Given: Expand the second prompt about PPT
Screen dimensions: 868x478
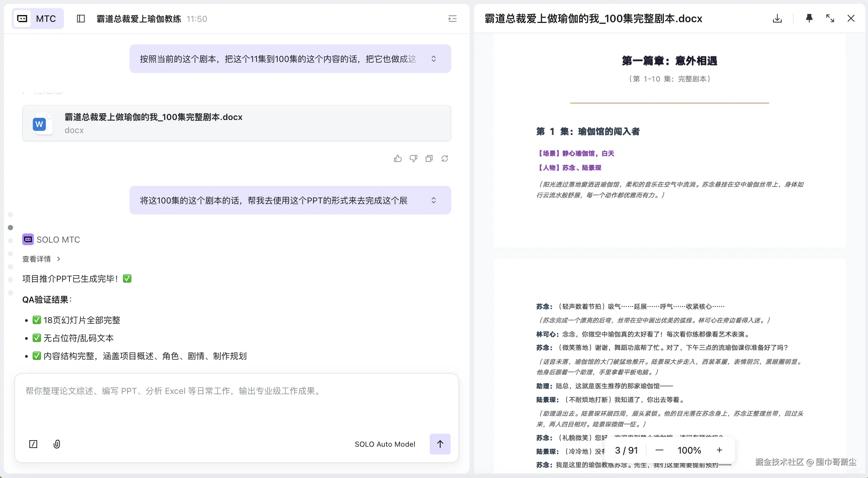Looking at the screenshot, I should click(434, 200).
